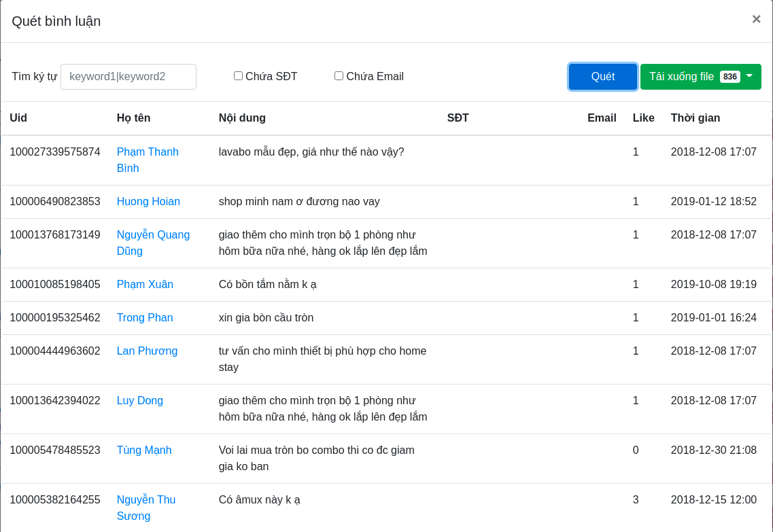The width and height of the screenshot is (773, 532).
Task: Open Tùng Mạnh profile link
Action: pyautogui.click(x=144, y=450)
